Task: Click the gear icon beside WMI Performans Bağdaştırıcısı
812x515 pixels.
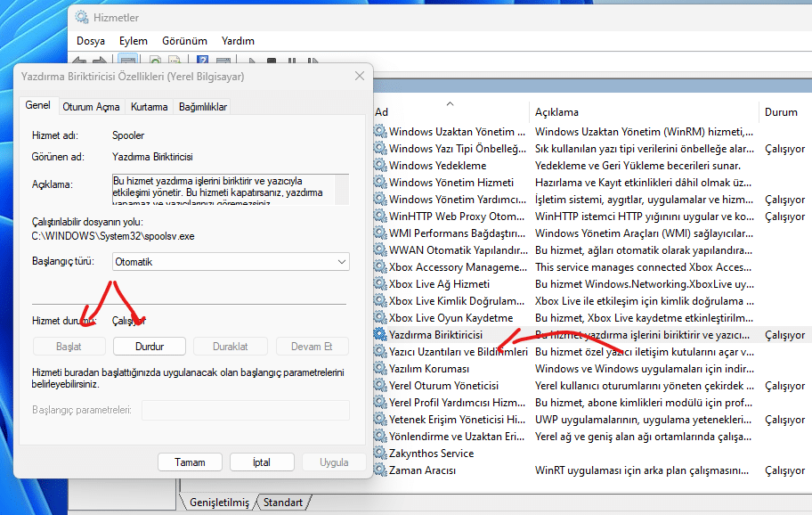Action: click(380, 233)
